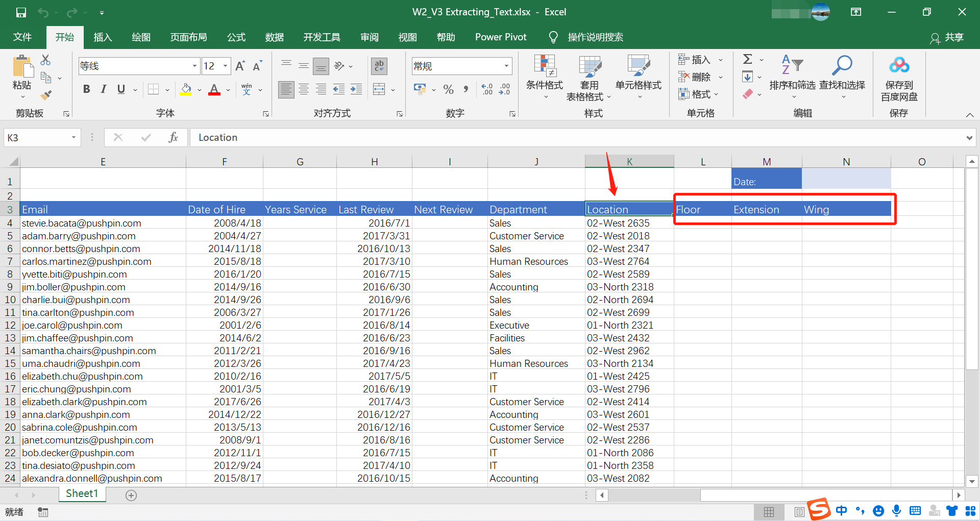The image size is (980, 521).
Task: Click the insert function fx icon
Action: (x=173, y=137)
